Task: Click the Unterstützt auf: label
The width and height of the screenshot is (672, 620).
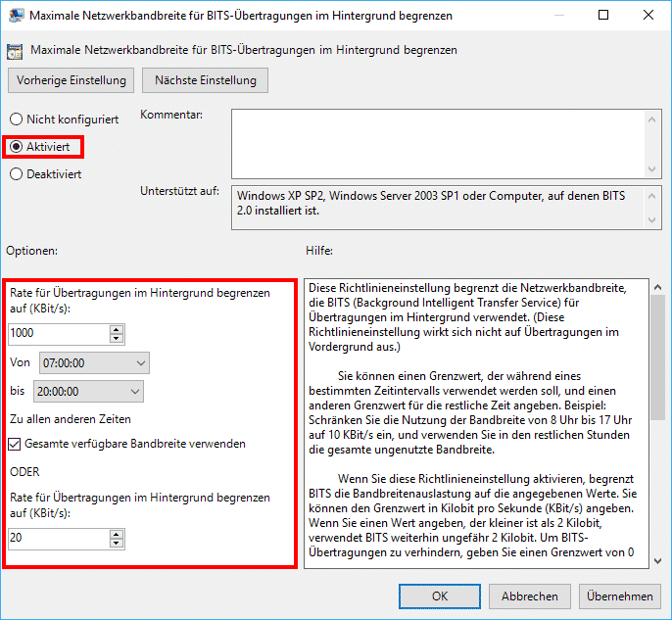Action: [x=179, y=191]
